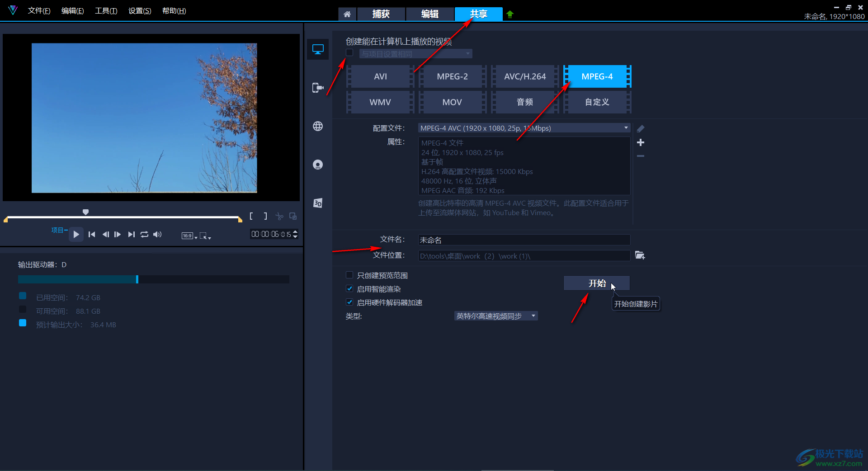868x471 pixels.
Task: Step back one frame
Action: 105,234
